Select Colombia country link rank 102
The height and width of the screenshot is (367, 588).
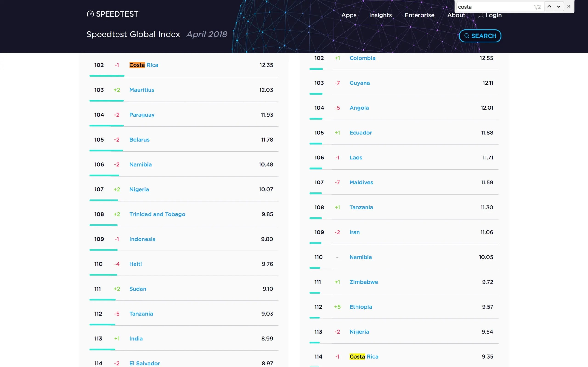pyautogui.click(x=362, y=58)
